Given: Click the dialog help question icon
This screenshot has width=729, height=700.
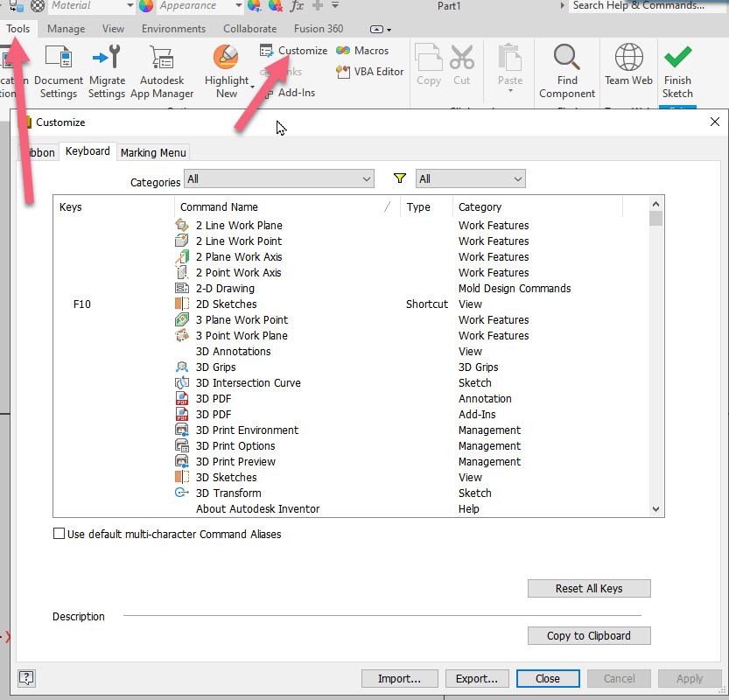Looking at the screenshot, I should (26, 678).
